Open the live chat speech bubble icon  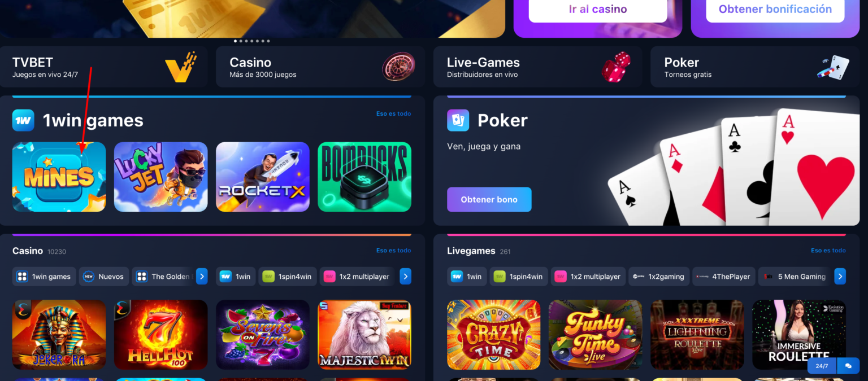click(x=848, y=366)
